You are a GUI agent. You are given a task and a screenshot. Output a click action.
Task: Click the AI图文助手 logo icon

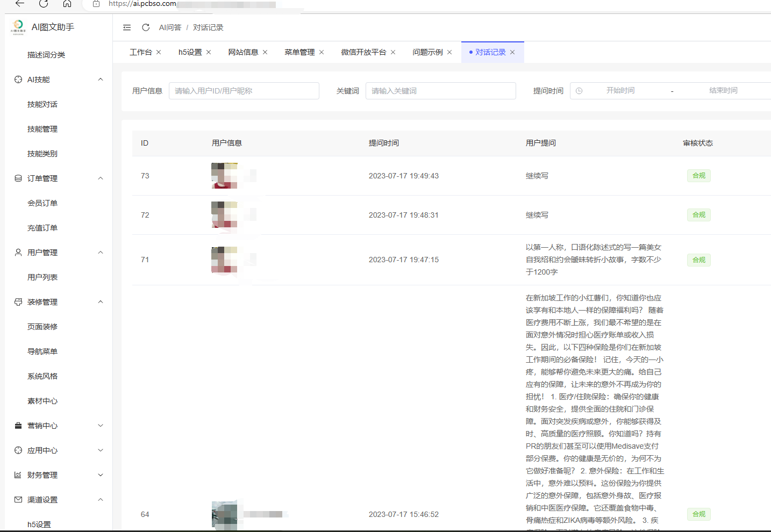(x=18, y=27)
